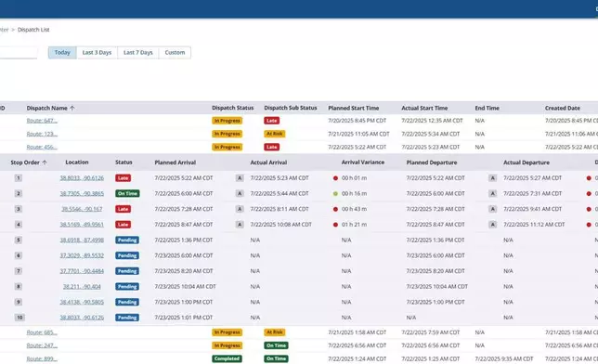Click the Created Date column header

pos(563,109)
